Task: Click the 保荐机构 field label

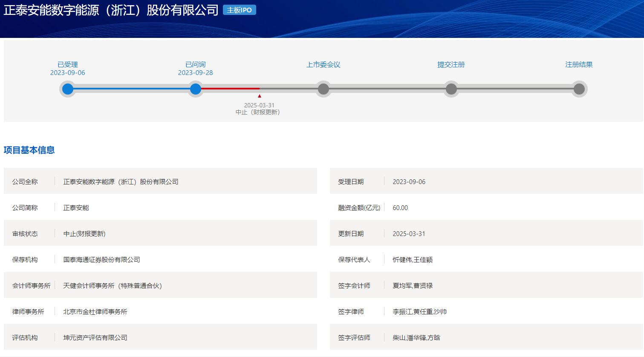Action: [25, 260]
